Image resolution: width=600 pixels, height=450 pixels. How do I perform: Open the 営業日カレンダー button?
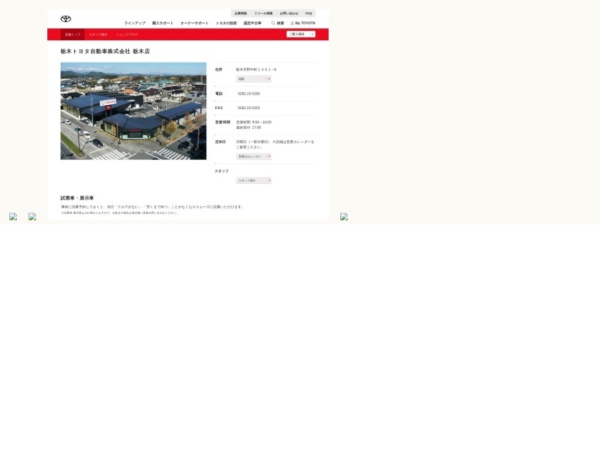click(254, 156)
